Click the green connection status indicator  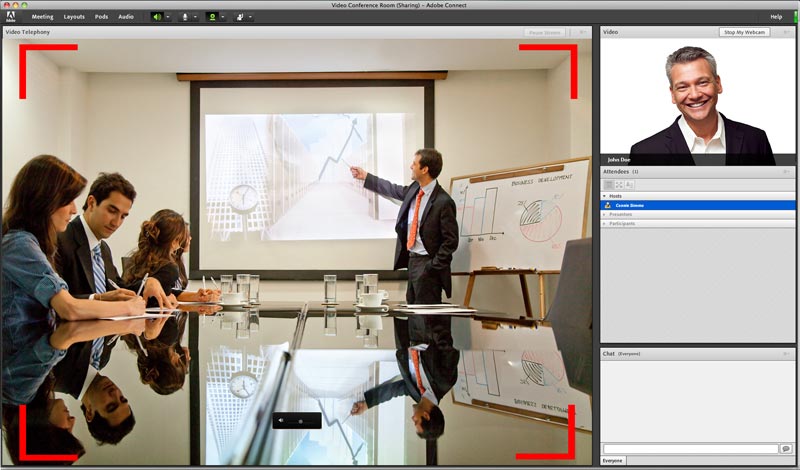click(x=796, y=17)
